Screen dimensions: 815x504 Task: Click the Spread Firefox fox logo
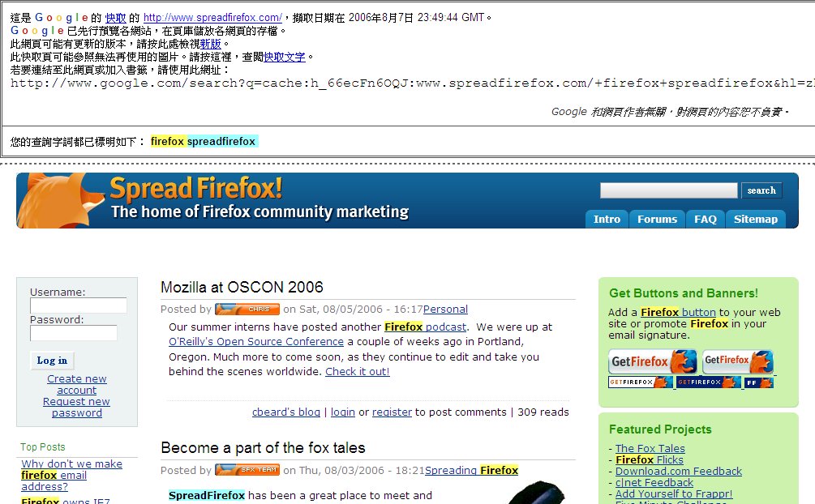(x=60, y=201)
